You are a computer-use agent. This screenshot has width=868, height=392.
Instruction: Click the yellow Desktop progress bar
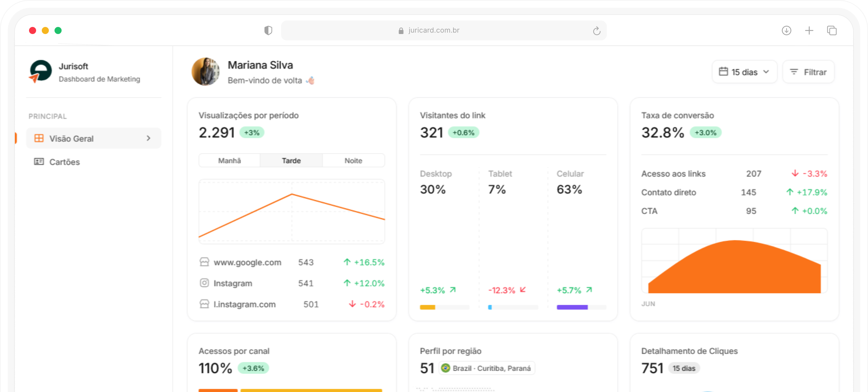(428, 307)
